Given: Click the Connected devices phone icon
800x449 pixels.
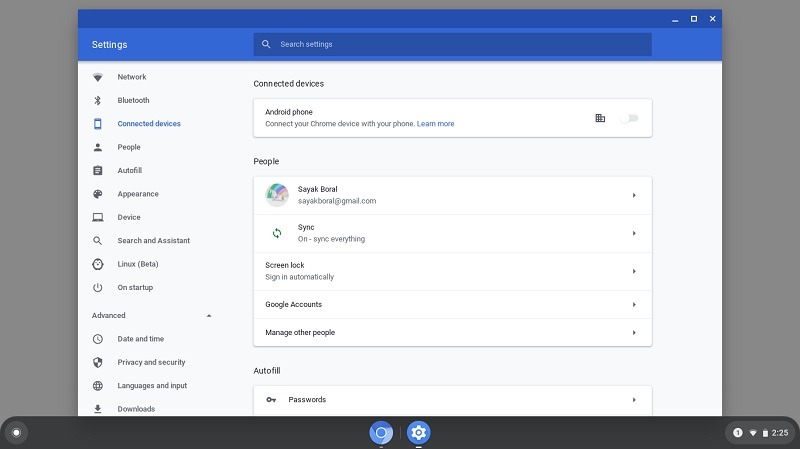Looking at the screenshot, I should coord(97,123).
